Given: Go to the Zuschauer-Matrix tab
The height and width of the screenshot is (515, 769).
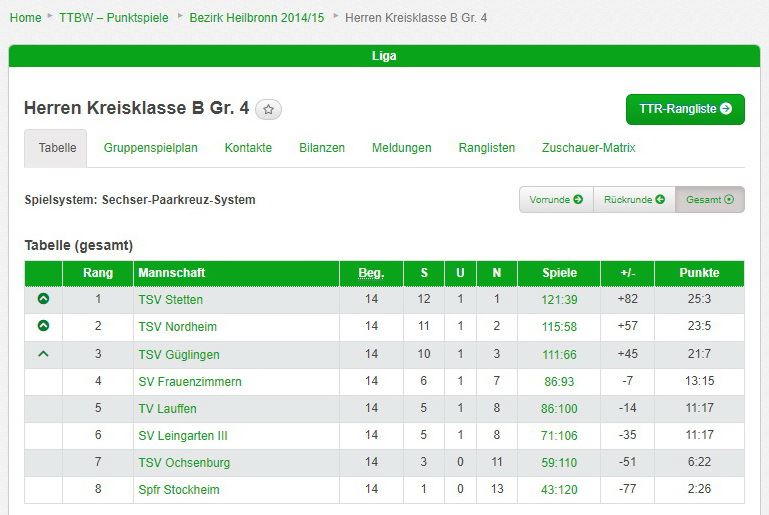Looking at the screenshot, I should coord(589,148).
